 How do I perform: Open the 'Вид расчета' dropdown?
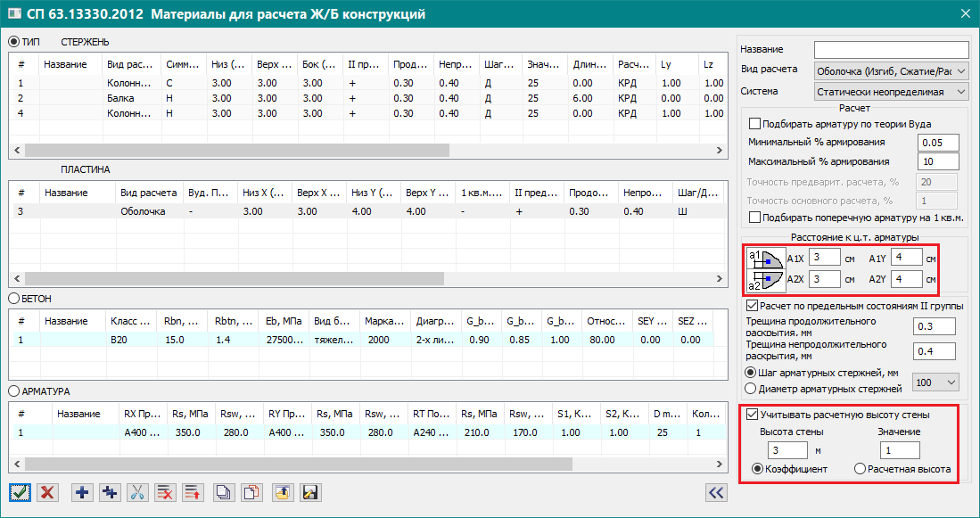(891, 70)
